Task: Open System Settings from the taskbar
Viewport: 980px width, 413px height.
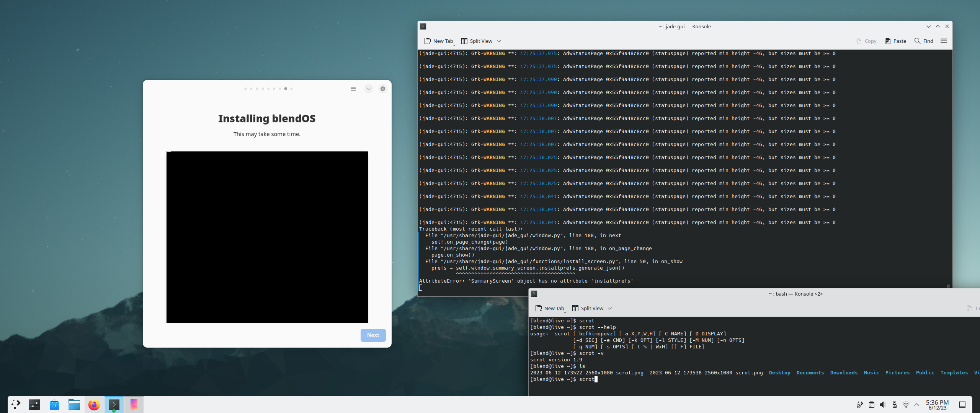Action: (34, 405)
